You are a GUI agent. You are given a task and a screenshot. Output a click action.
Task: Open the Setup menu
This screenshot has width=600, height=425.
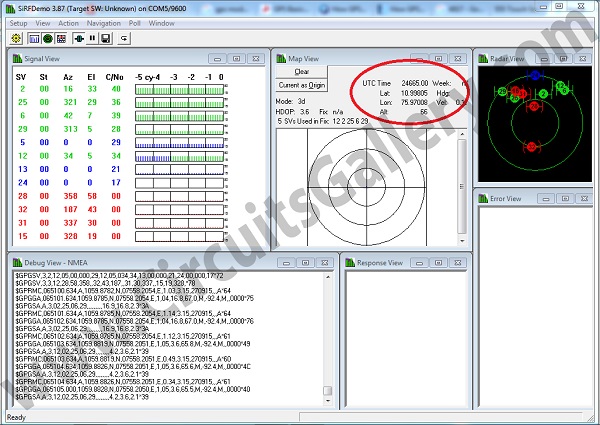18,23
